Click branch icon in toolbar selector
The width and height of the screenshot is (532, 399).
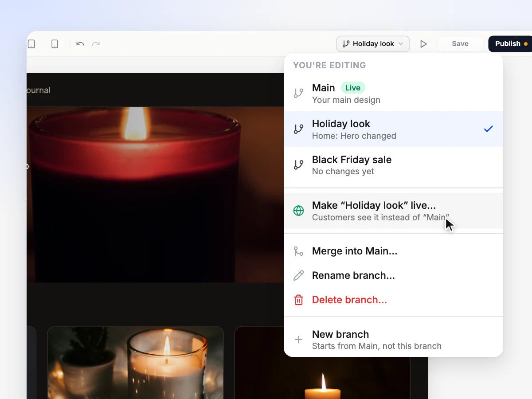346,44
